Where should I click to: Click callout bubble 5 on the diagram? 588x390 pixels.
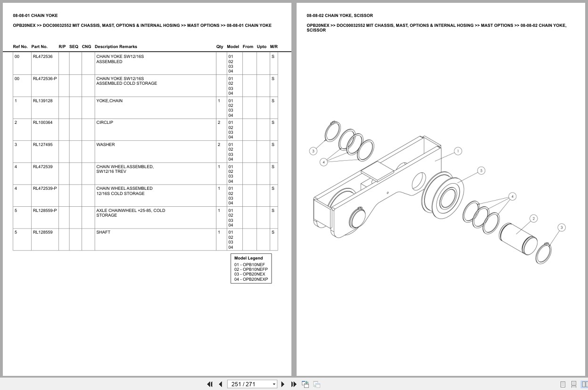point(481,171)
